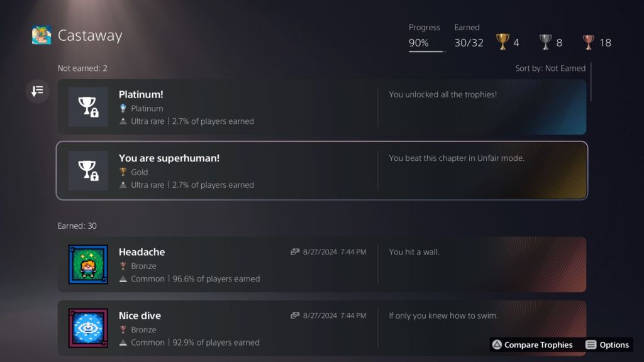Click the sort order icon button
Viewport: 644px width, 362px height.
click(38, 91)
